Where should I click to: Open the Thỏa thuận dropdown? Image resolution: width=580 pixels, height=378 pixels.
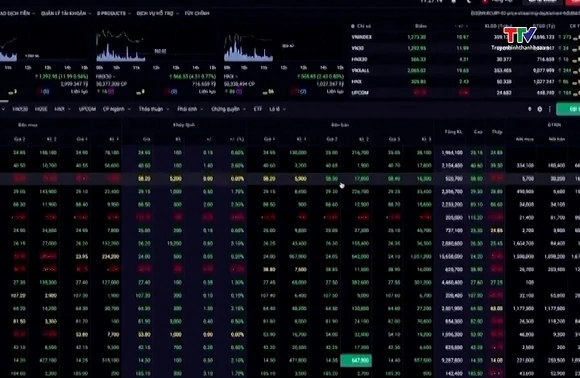[x=154, y=109]
